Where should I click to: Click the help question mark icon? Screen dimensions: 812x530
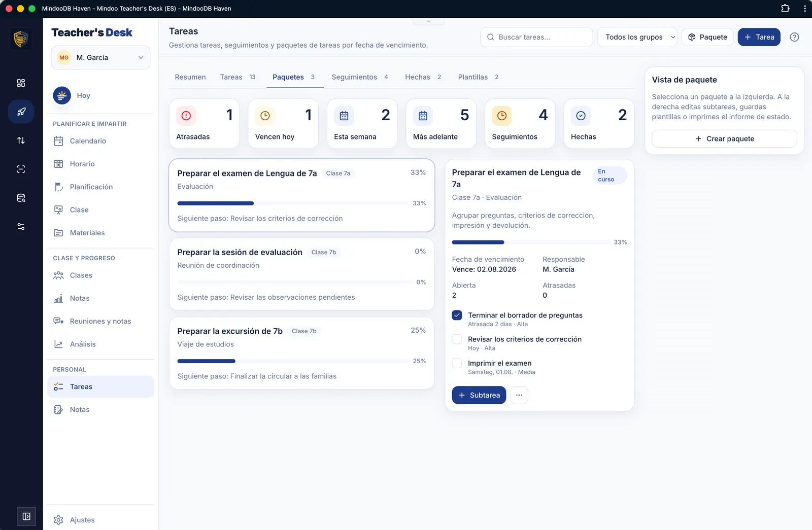tap(795, 37)
